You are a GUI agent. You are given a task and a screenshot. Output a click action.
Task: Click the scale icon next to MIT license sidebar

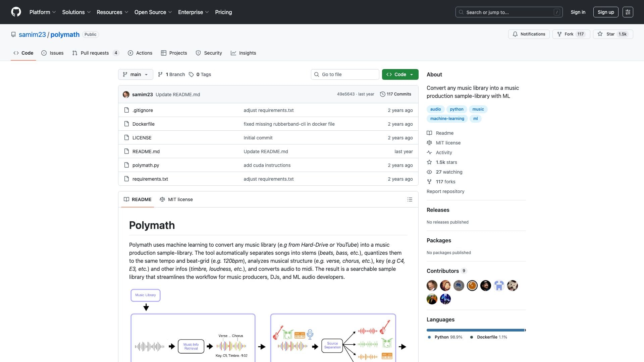pyautogui.click(x=429, y=142)
